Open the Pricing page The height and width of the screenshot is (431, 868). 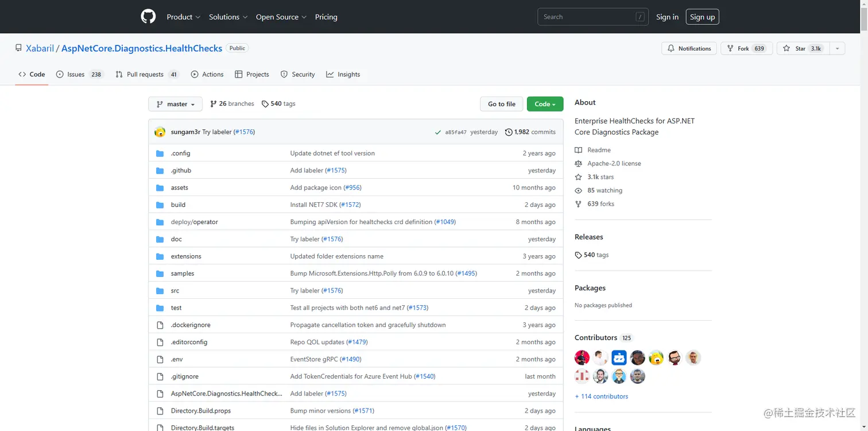(326, 17)
